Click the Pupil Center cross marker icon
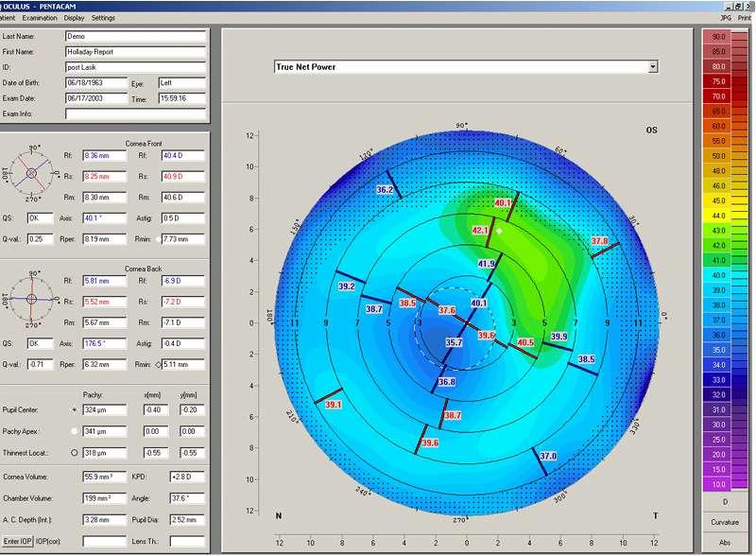The image size is (756, 556). [x=75, y=409]
